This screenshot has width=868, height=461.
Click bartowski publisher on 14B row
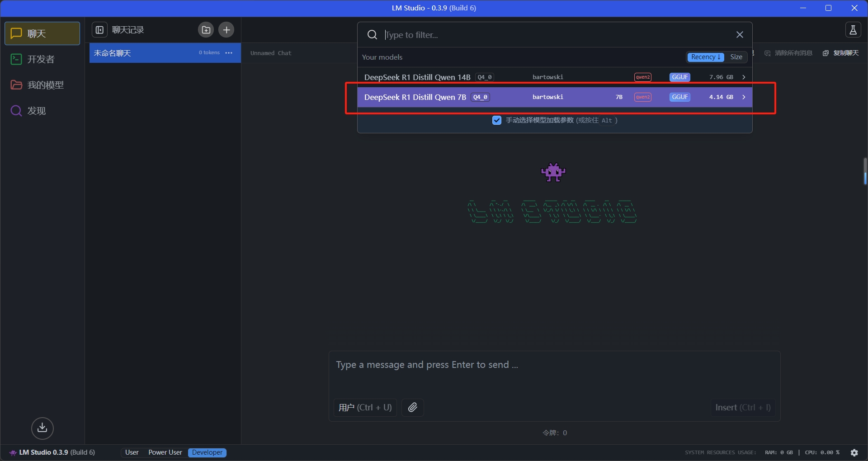tap(548, 77)
